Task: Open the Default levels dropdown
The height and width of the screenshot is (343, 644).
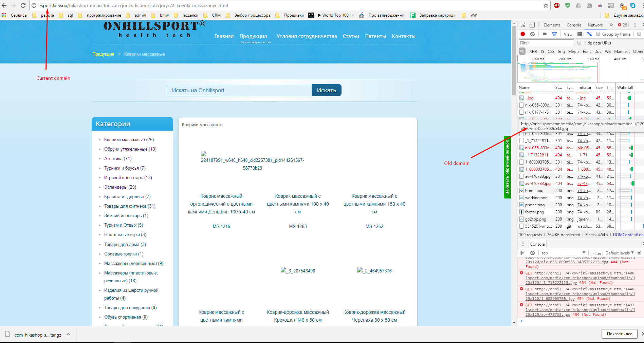Action: pos(620,253)
